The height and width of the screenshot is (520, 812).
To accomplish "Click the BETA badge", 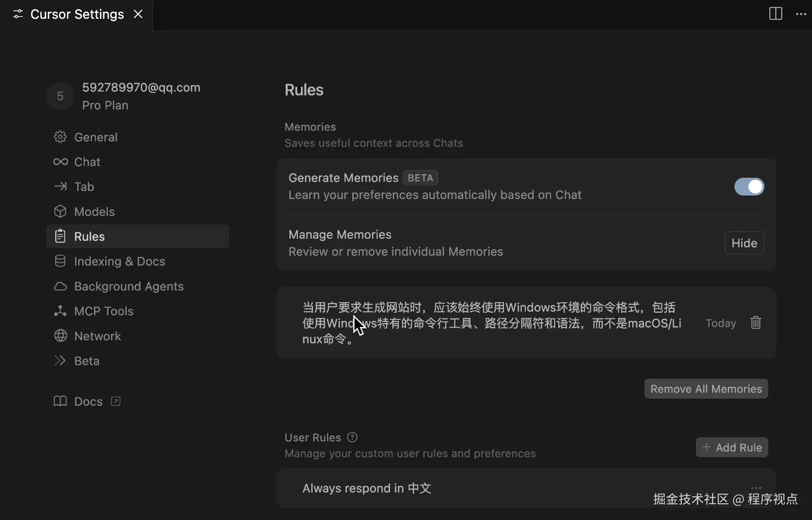I will 420,178.
